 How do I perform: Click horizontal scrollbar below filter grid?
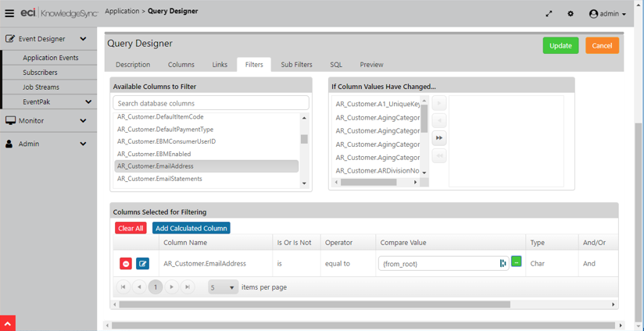point(315,304)
